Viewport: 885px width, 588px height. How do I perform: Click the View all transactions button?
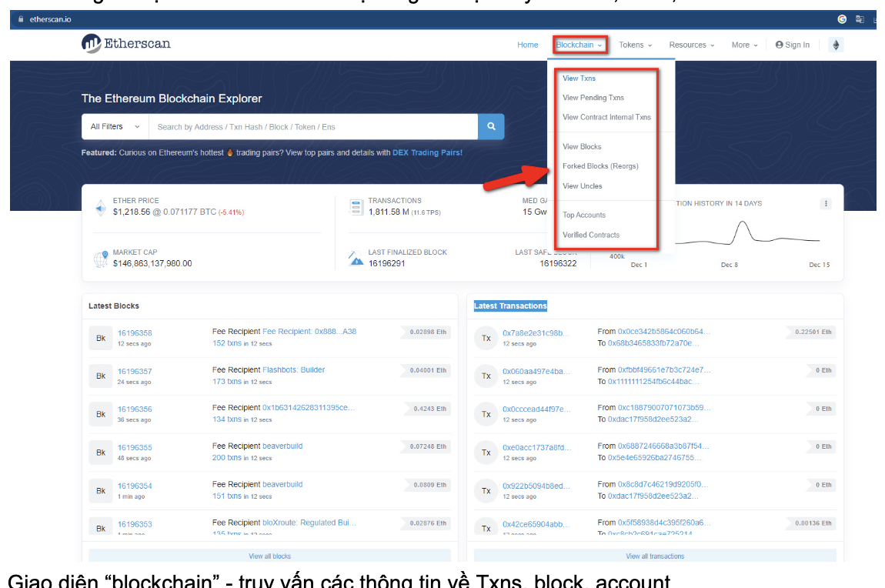coord(655,556)
